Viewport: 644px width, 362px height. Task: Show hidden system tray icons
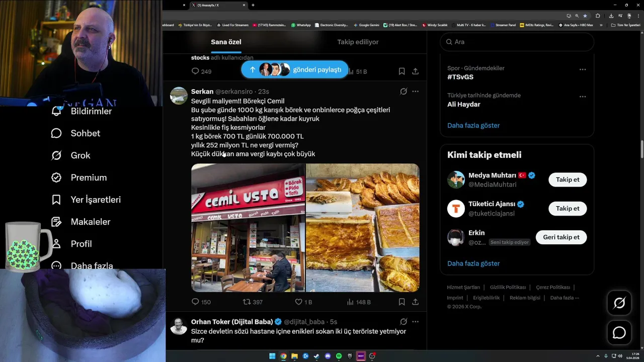coord(598,356)
